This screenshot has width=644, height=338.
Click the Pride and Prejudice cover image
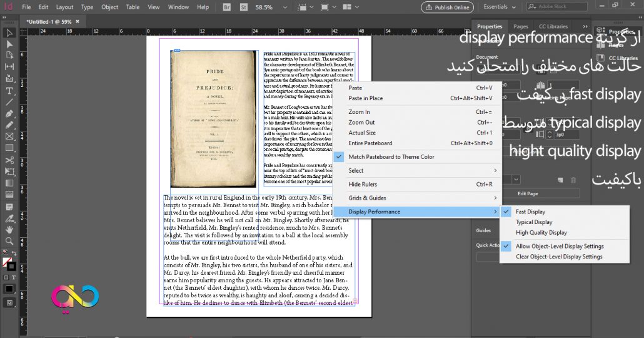tap(213, 119)
